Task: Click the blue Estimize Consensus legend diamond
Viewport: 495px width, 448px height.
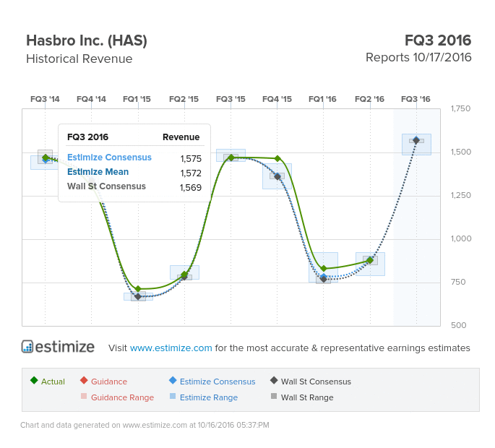Action: tap(173, 380)
